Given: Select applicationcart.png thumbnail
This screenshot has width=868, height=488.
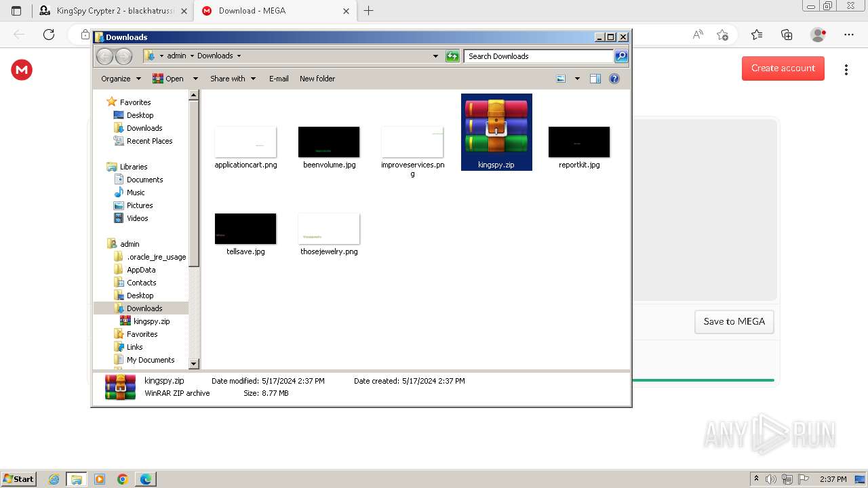Looking at the screenshot, I should (x=245, y=142).
